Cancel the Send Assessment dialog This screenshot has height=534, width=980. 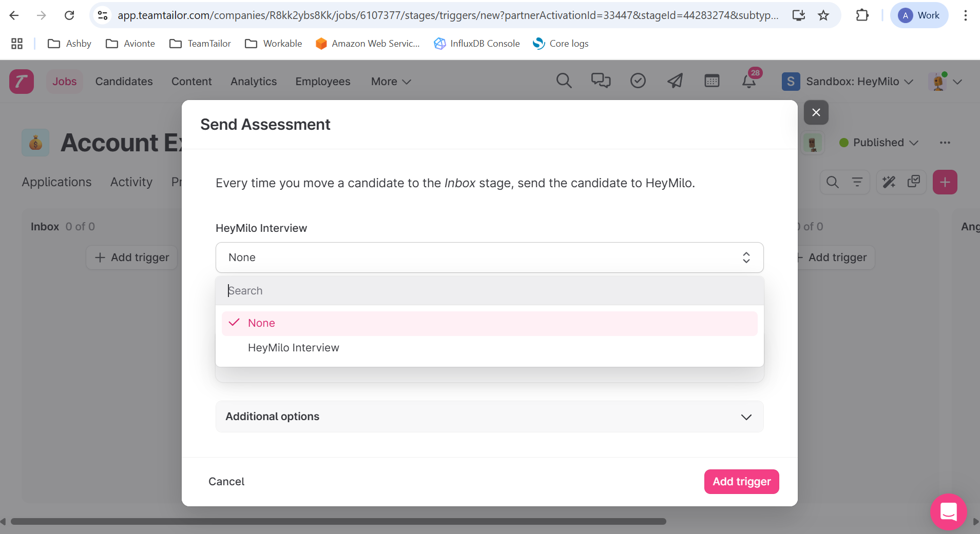pos(226,482)
